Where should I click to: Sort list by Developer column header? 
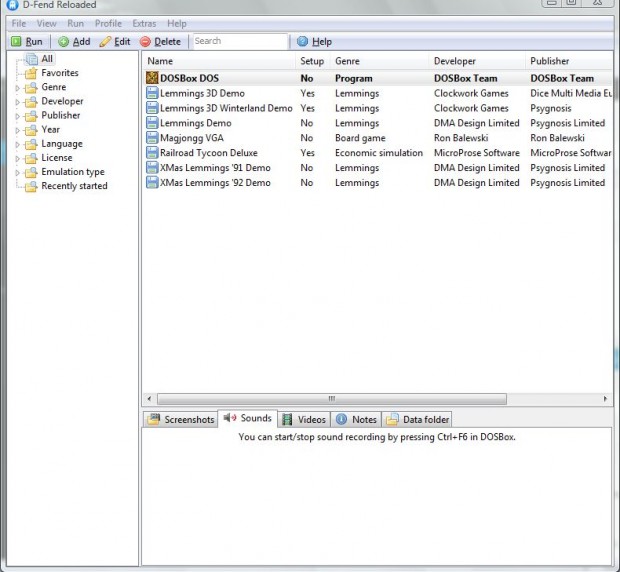point(477,61)
